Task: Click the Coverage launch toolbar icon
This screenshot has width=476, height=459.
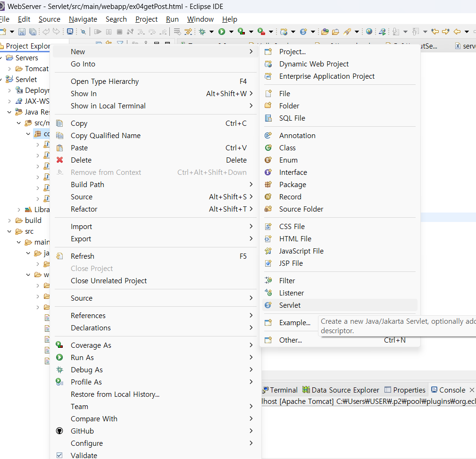Action: [x=242, y=32]
